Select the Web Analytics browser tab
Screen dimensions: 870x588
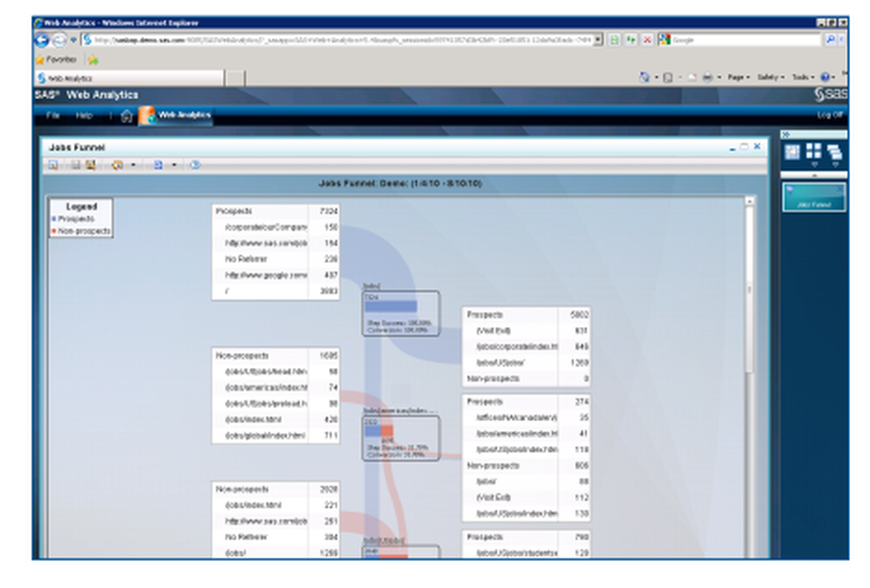(x=130, y=78)
